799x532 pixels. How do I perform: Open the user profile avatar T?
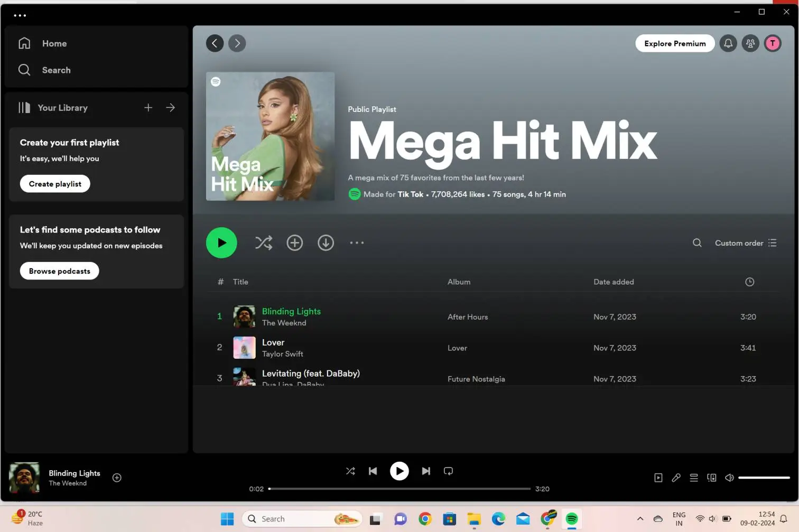point(773,43)
